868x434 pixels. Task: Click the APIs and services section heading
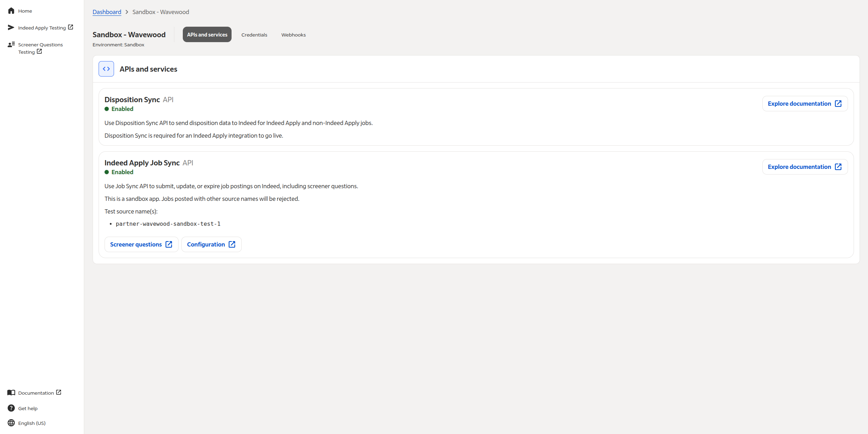click(148, 69)
